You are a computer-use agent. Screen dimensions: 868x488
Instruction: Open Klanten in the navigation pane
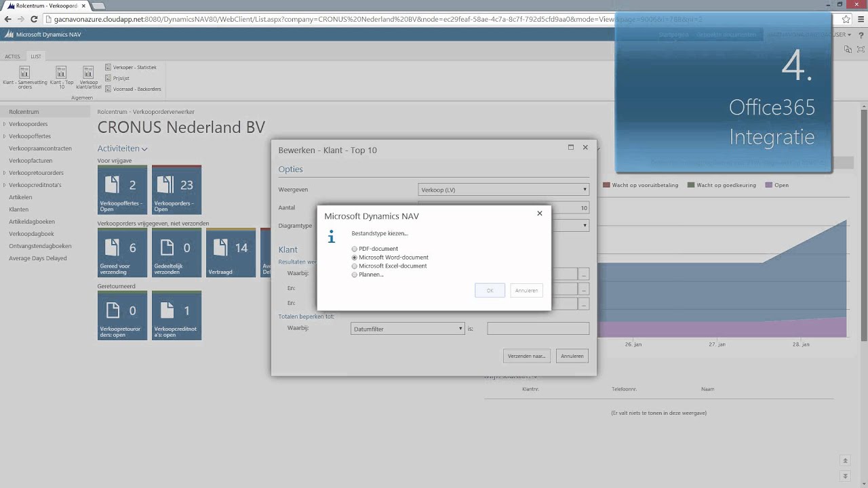click(x=18, y=209)
